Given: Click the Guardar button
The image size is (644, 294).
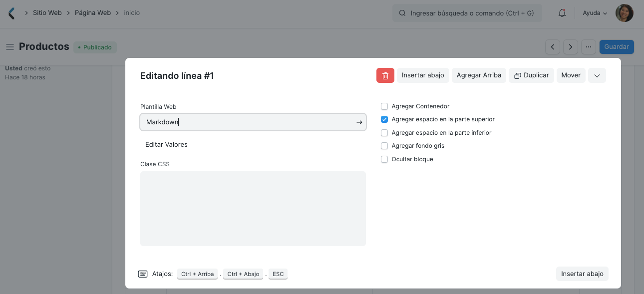Looking at the screenshot, I should (617, 47).
